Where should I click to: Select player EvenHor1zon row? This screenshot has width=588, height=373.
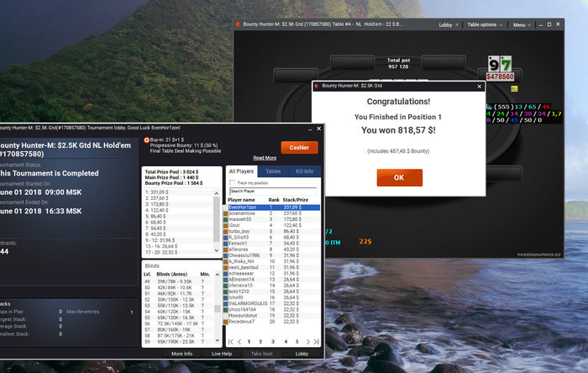[x=273, y=208]
